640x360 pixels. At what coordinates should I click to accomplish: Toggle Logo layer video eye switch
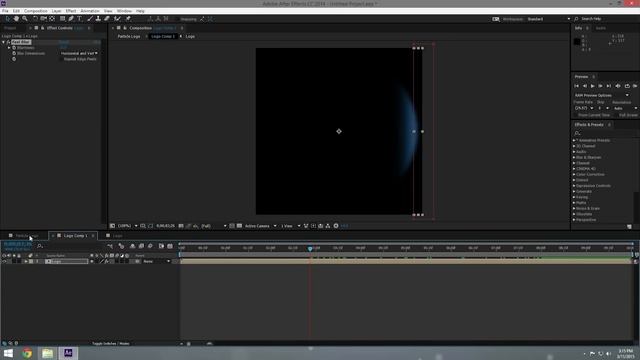click(x=4, y=261)
